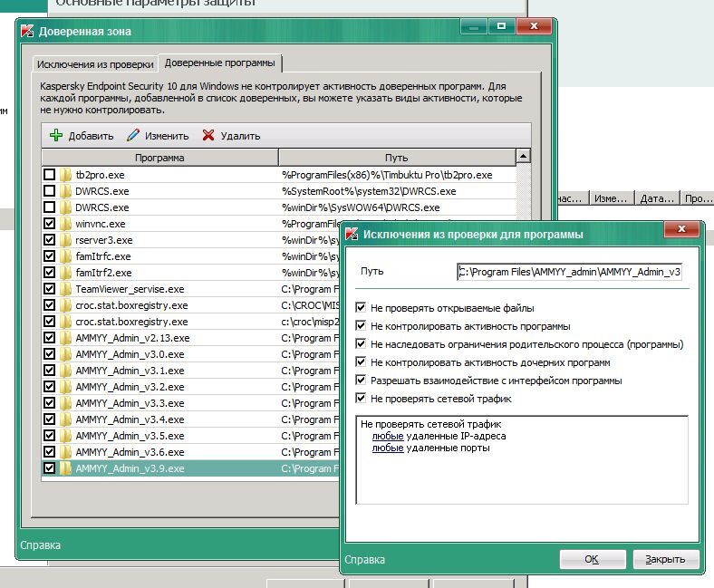Click Kaspersky icon in Trusted Zone title bar
This screenshot has width=714, height=588.
pos(27,32)
